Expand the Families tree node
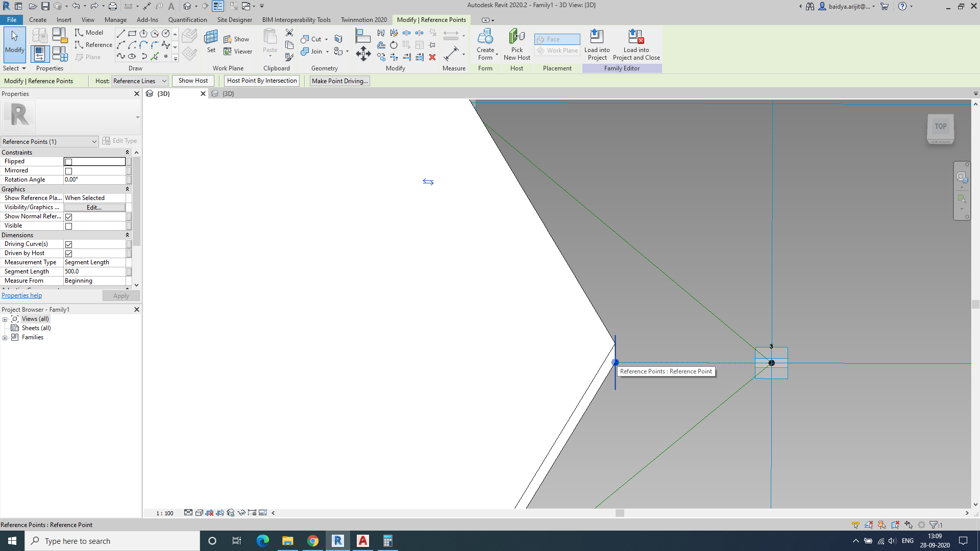Screen dimensions: 980x551 [5, 337]
